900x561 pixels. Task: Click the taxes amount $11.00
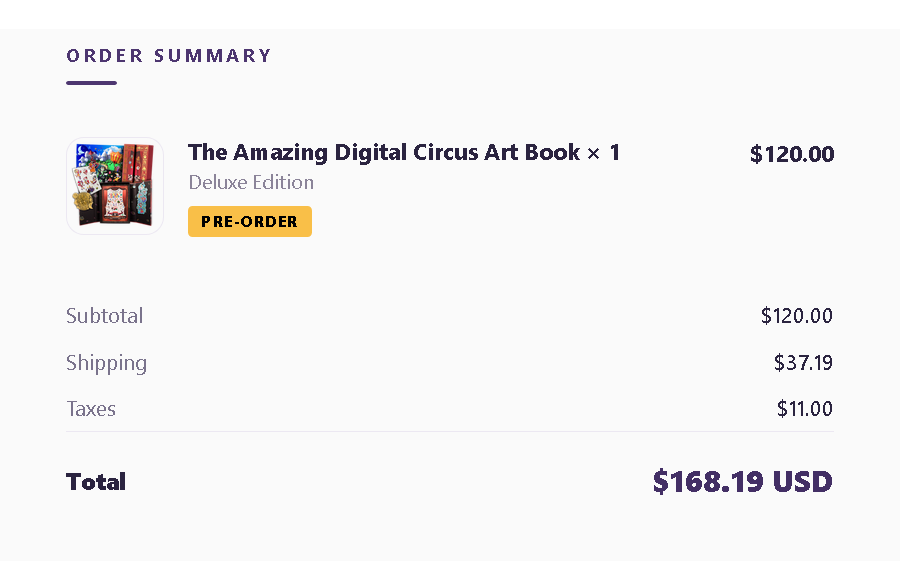click(805, 409)
